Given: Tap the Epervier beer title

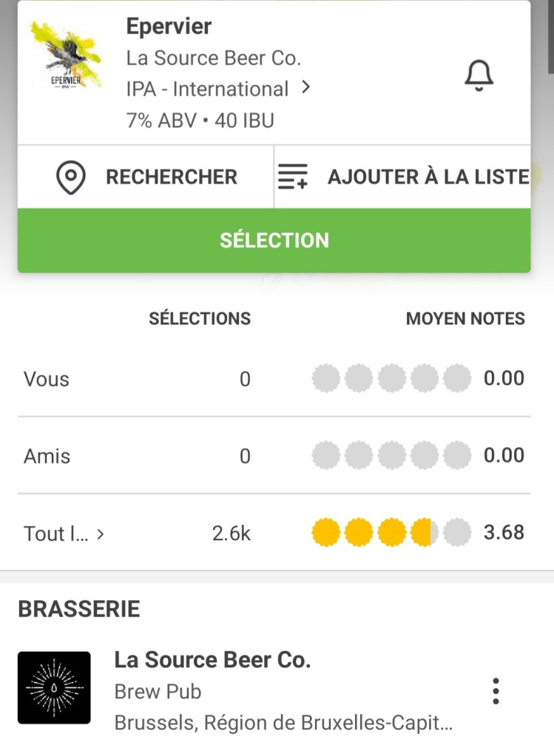Looking at the screenshot, I should coord(169,26).
